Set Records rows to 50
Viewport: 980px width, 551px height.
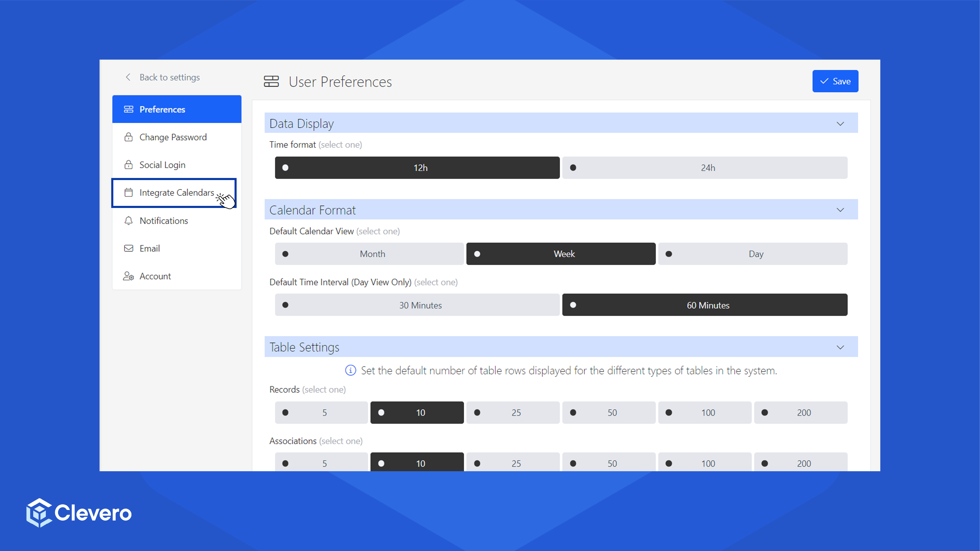tap(609, 412)
